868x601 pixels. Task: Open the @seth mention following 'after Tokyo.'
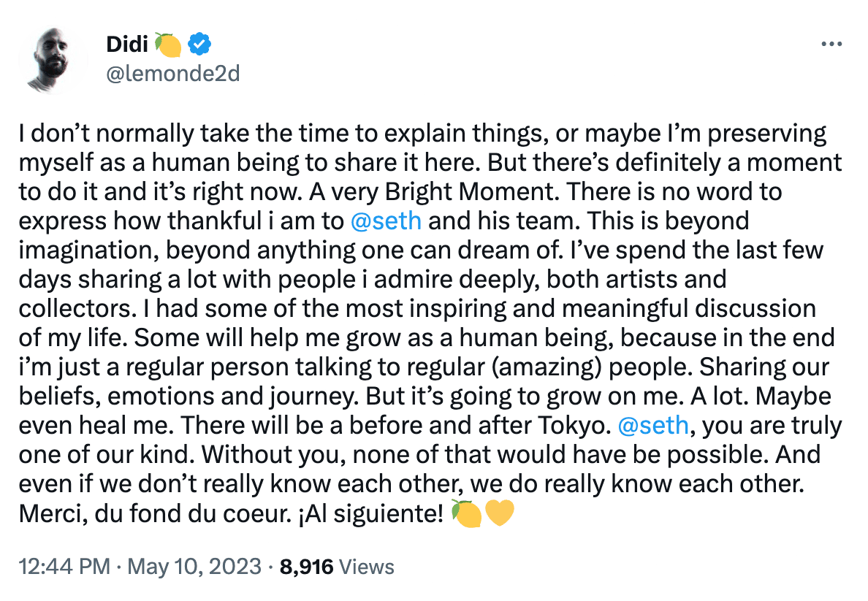653,426
